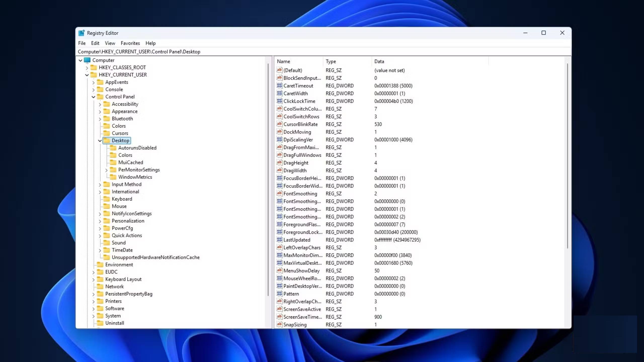Click the REG_DWORD icon next to DpiScalingVer
The width and height of the screenshot is (644, 362).
click(x=279, y=140)
